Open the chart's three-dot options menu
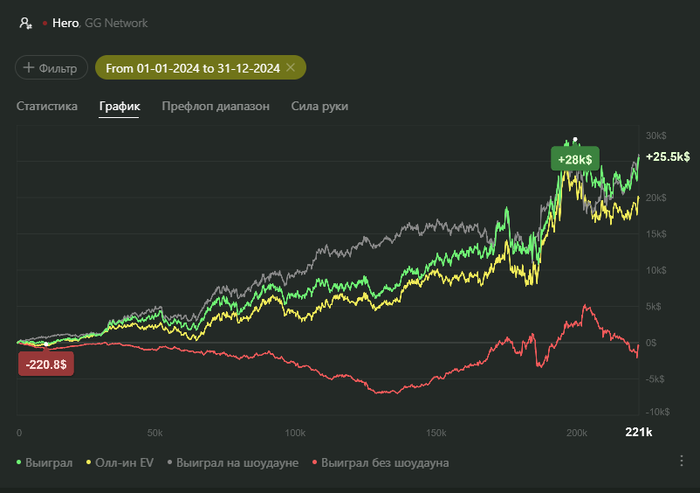Screen dimensions: 700x493 coord(682,461)
